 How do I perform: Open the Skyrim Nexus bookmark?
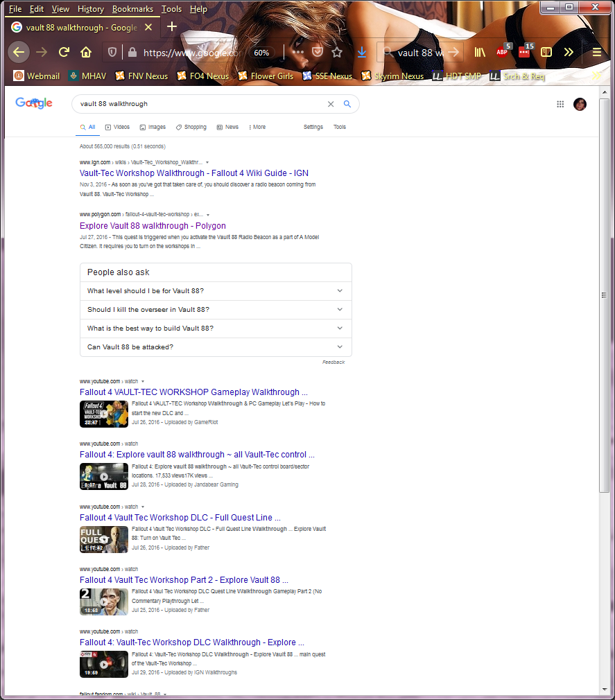[x=392, y=76]
